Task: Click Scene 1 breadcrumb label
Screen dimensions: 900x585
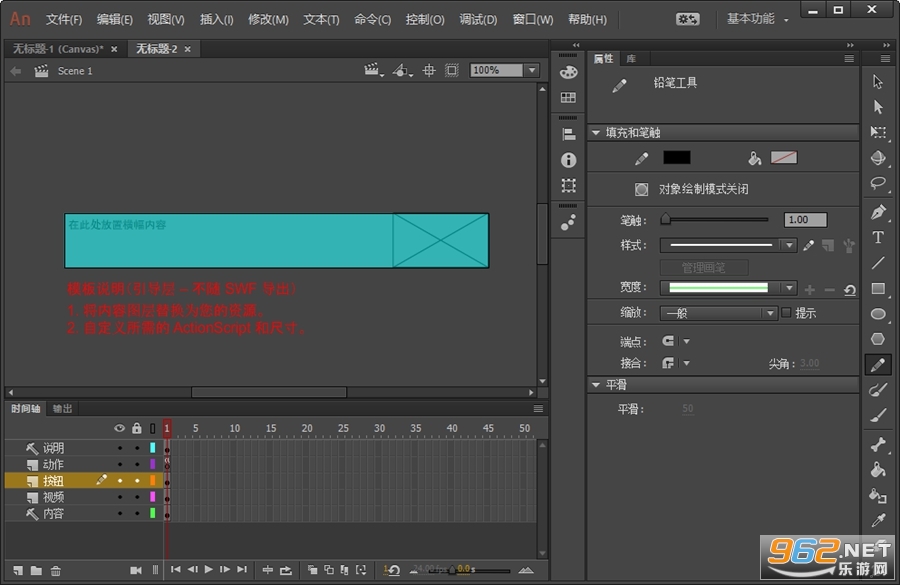Action: click(x=75, y=71)
